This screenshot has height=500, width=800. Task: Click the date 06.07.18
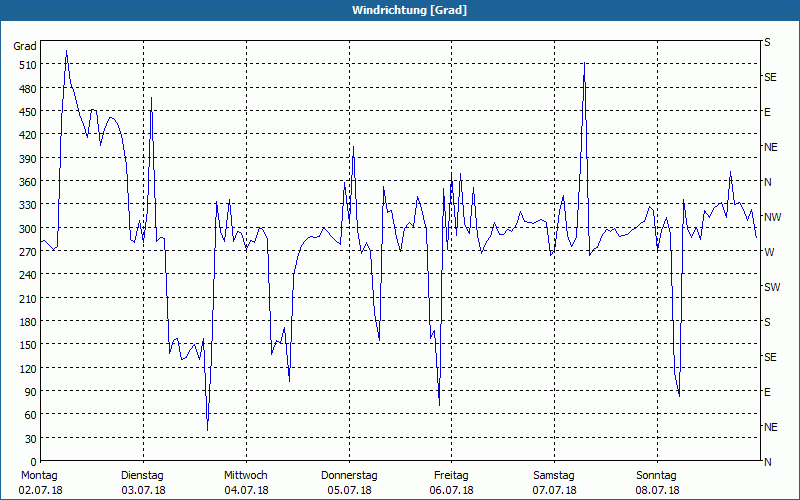[x=452, y=490]
